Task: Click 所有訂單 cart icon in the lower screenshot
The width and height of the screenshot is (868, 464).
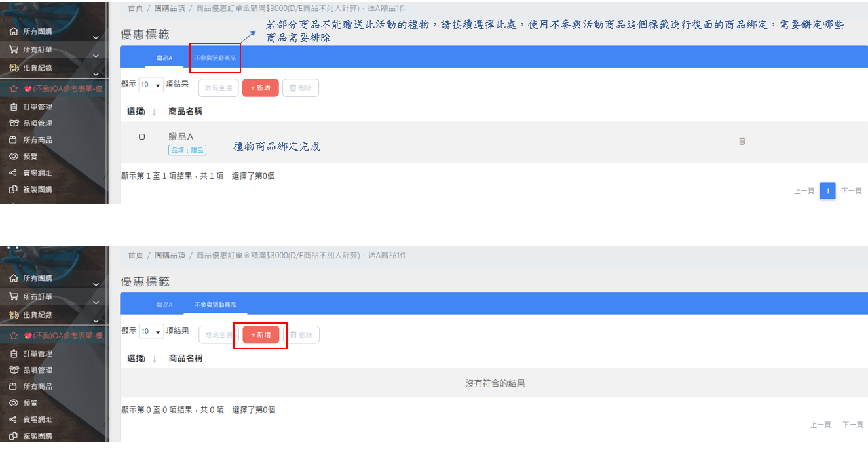Action: pos(13,297)
